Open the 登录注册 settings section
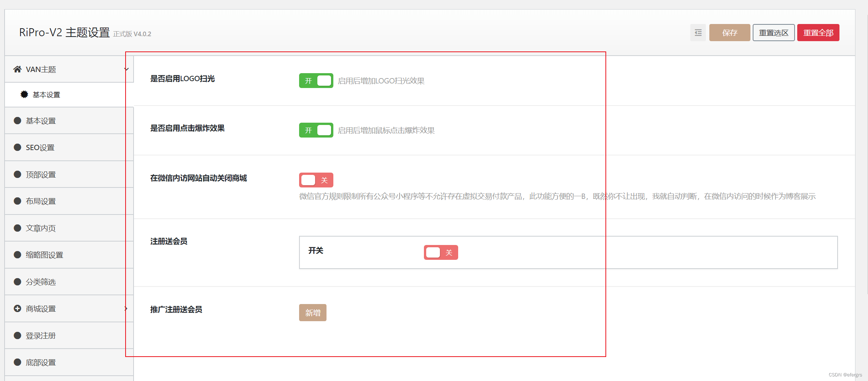This screenshot has height=381, width=868. 40,335
